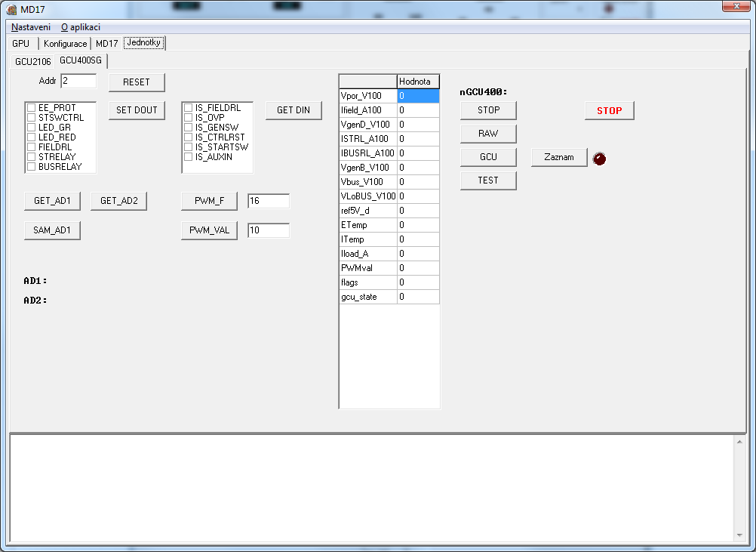Select the GCU400SG sub-tab
756x552 pixels.
81,60
